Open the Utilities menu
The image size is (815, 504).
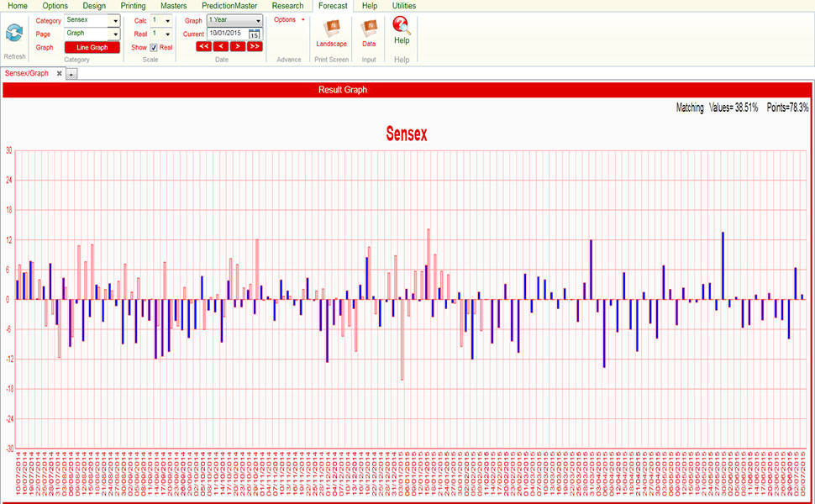pyautogui.click(x=404, y=6)
